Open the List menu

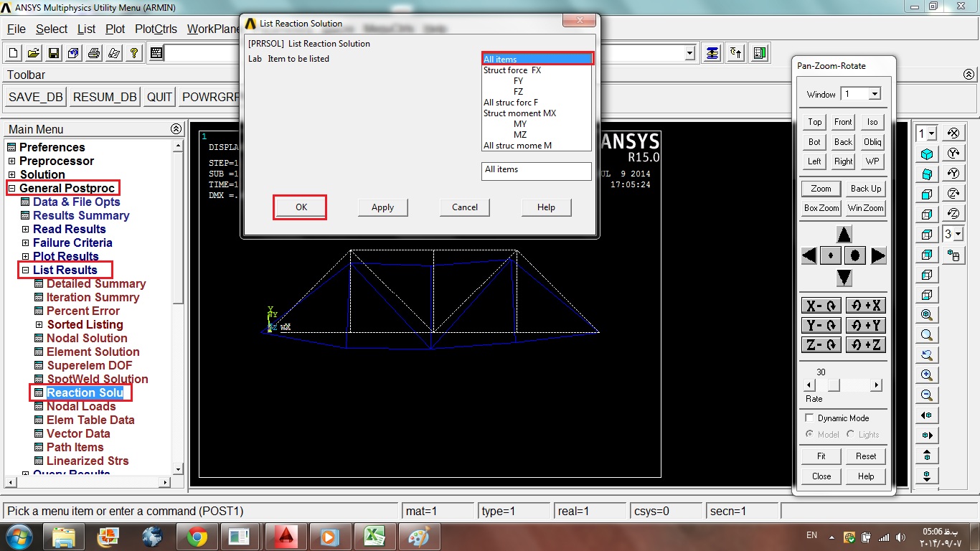point(86,29)
